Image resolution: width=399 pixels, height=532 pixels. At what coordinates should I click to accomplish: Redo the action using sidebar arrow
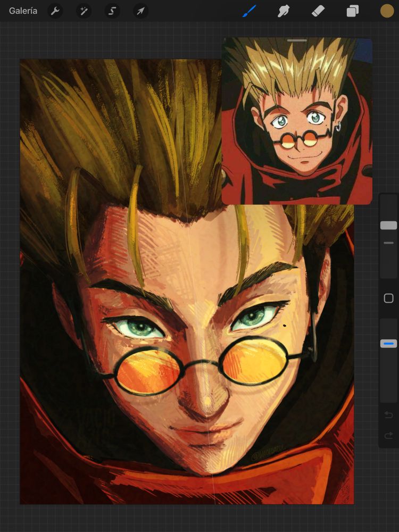(x=388, y=435)
